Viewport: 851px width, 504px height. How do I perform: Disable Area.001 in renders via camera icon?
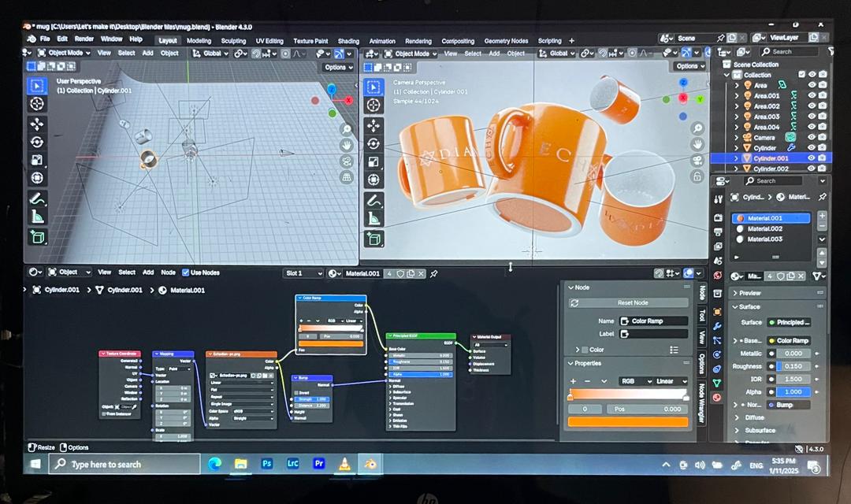pos(823,95)
